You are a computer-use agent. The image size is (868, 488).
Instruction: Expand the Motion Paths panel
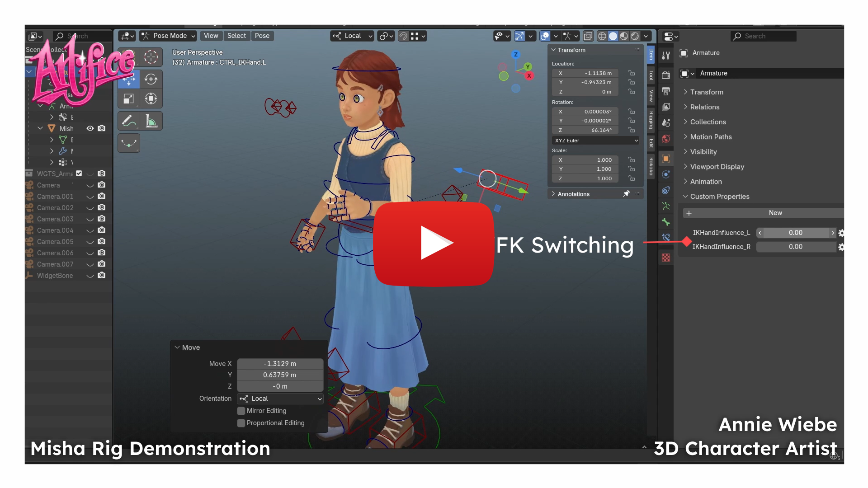711,137
